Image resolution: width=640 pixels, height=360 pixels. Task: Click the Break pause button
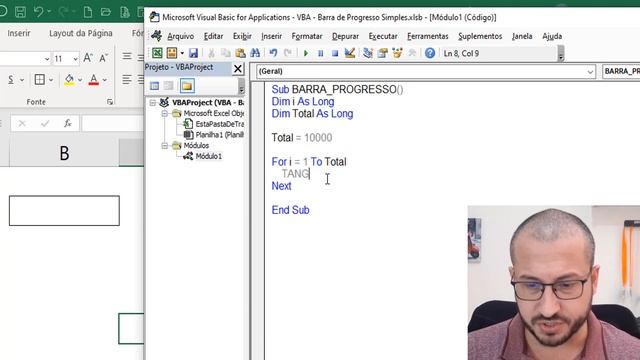coord(320,53)
